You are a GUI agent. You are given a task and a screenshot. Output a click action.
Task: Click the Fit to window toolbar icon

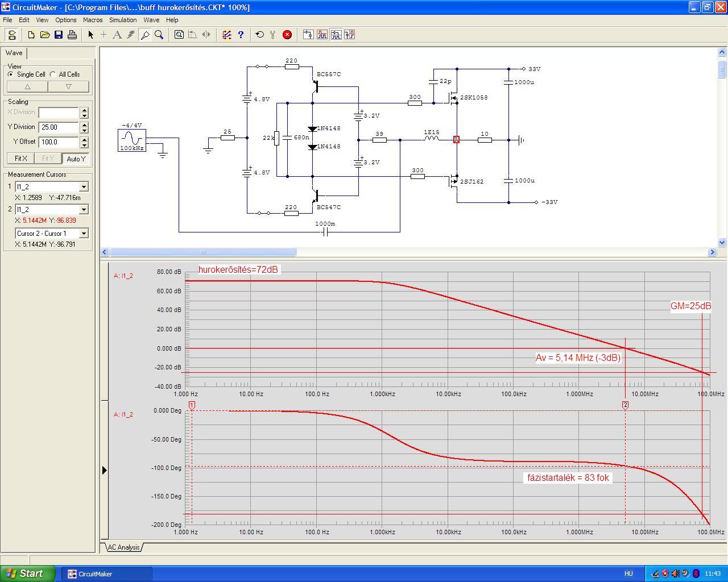coord(179,35)
